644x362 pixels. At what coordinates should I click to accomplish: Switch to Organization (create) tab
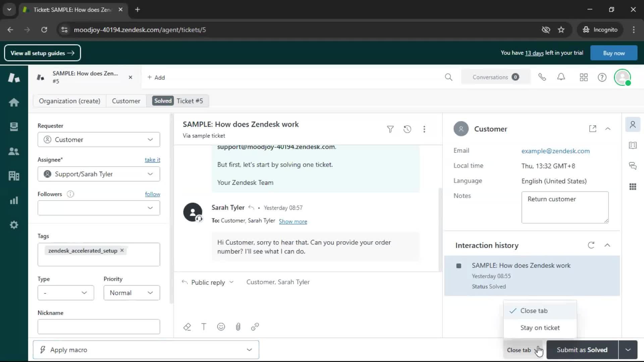[69, 101]
